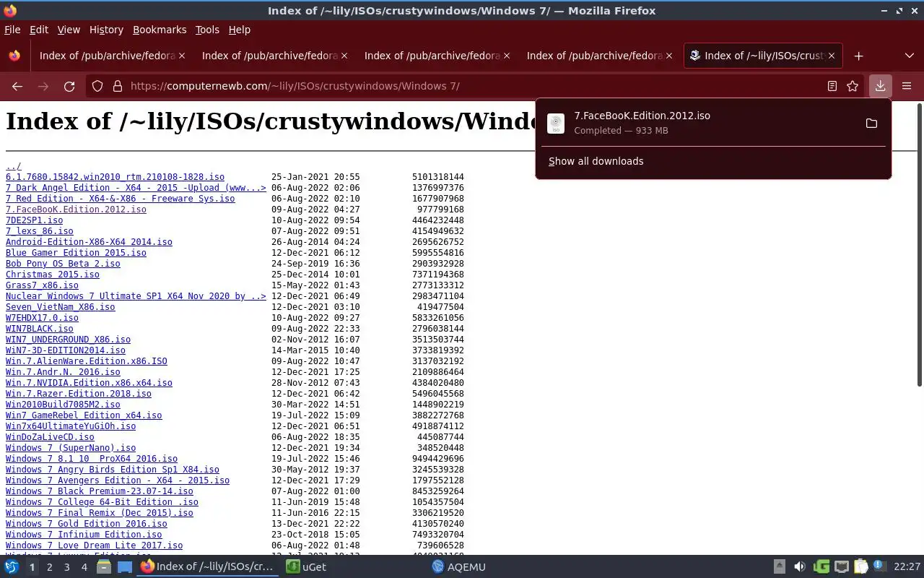
Task: Open the Edit menu
Action: [x=39, y=30]
